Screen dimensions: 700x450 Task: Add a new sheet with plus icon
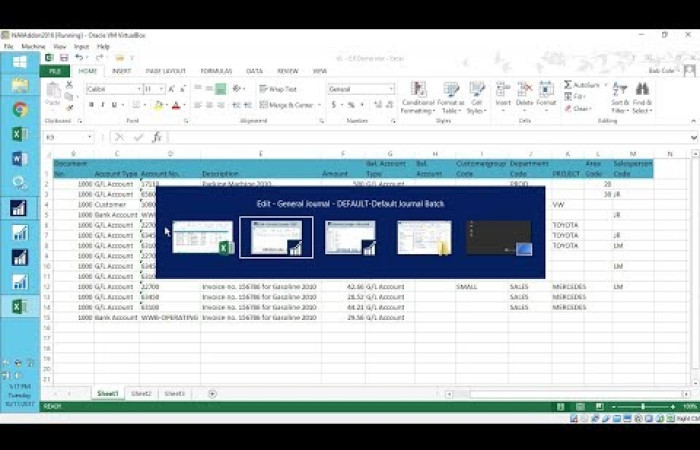(x=212, y=393)
